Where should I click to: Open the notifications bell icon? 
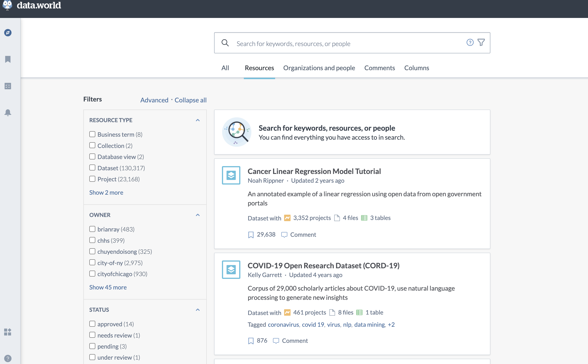tap(8, 113)
